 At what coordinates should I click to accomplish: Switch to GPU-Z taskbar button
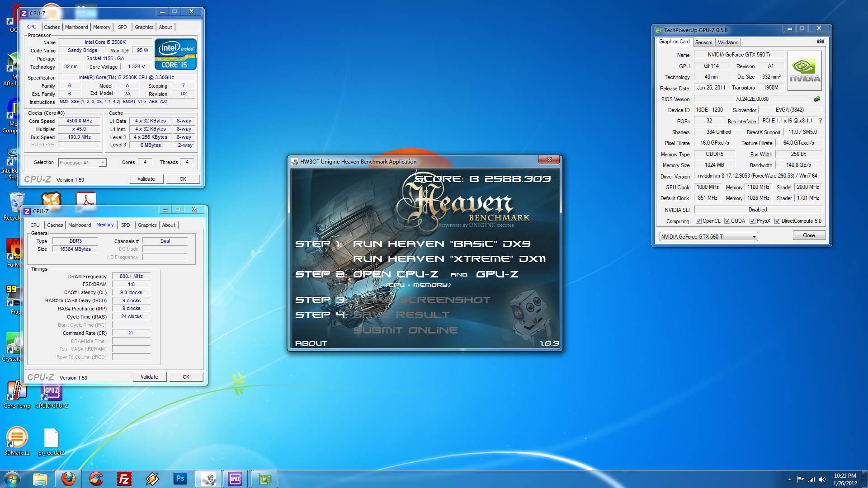264,479
